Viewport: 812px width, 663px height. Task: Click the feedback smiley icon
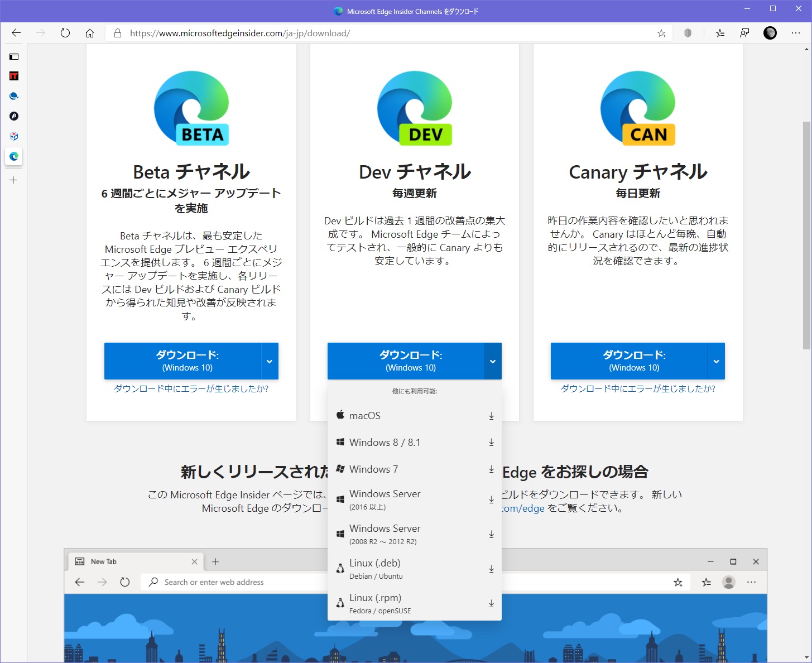coord(744,33)
